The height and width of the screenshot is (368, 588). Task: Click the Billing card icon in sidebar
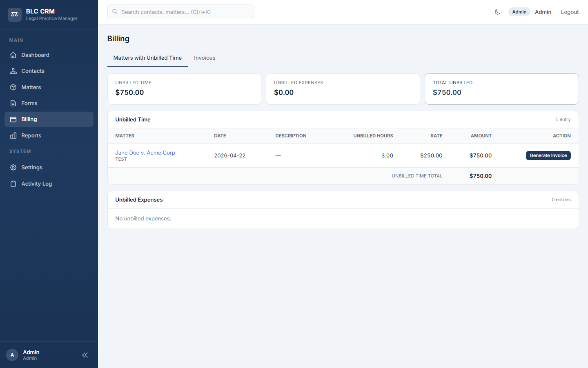pyautogui.click(x=13, y=119)
